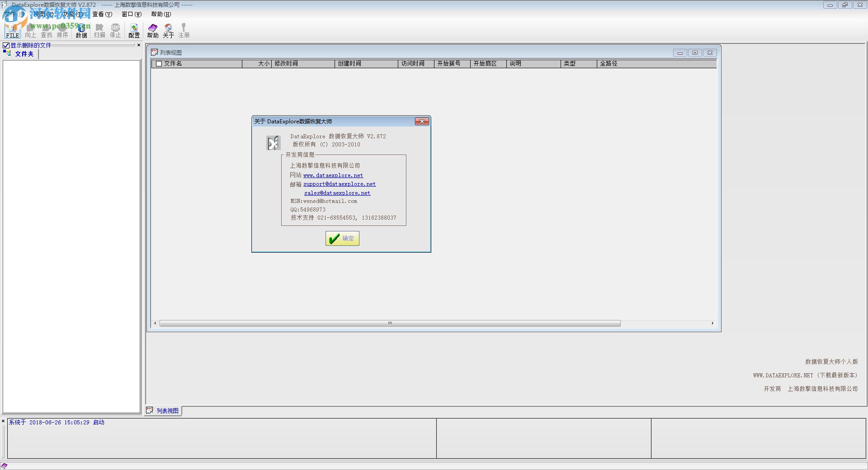The image size is (868, 470).
Task: Click the QQ:54968973 text
Action: [x=308, y=210]
